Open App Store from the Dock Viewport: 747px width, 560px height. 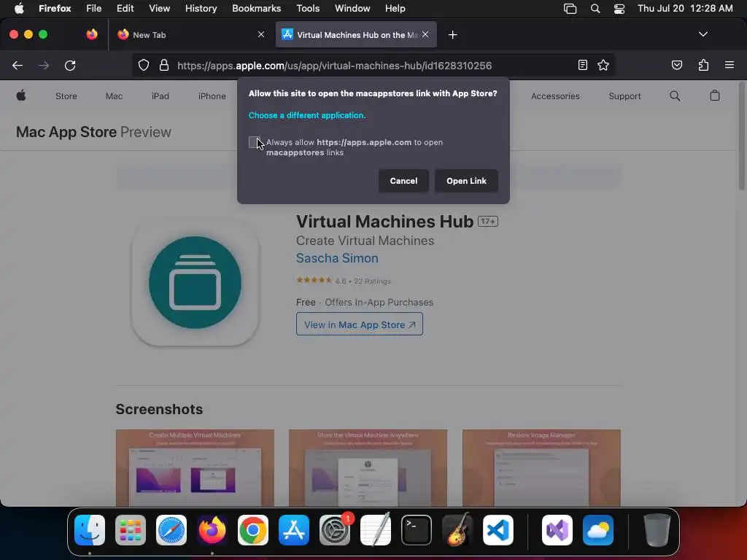coord(294,530)
